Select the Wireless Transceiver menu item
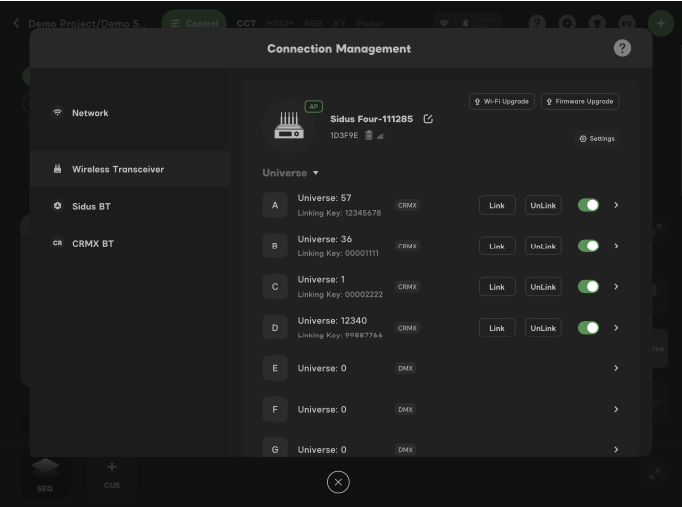Image resolution: width=682 pixels, height=507 pixels. point(130,169)
